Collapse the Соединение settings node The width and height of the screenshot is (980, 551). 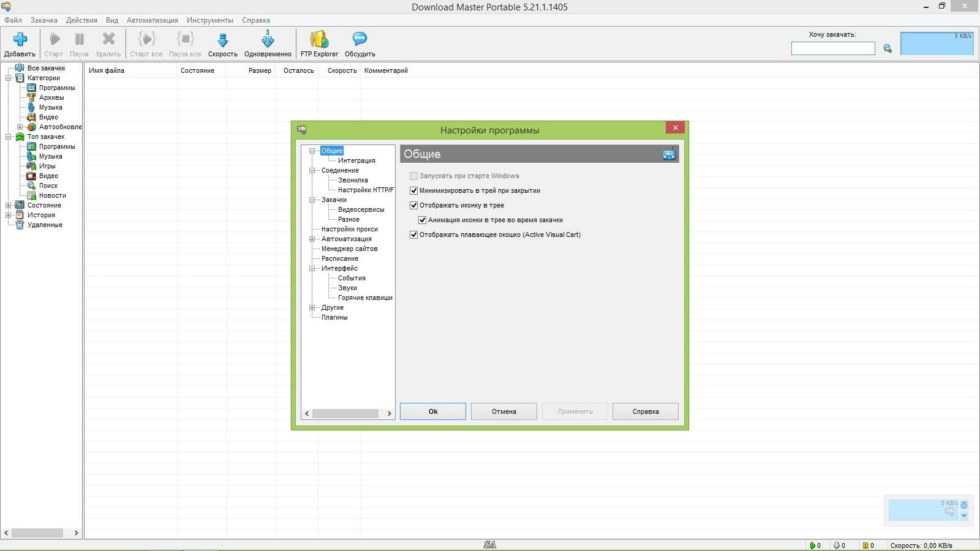(312, 170)
